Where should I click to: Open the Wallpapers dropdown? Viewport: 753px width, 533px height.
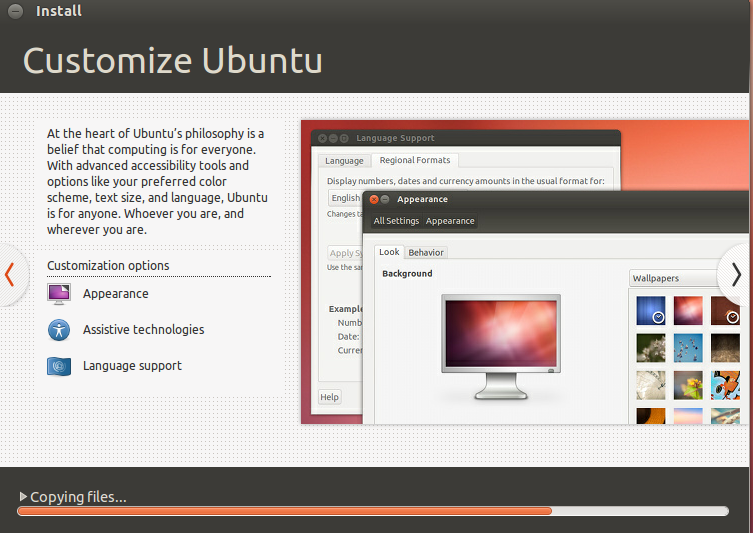(x=673, y=279)
